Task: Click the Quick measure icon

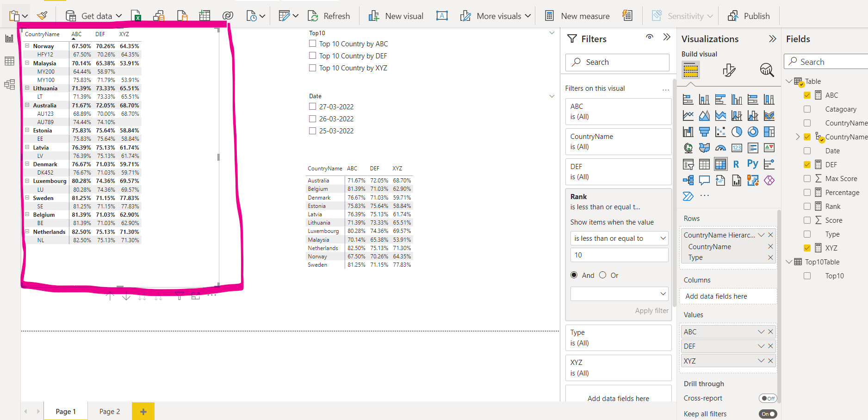Action: point(627,15)
